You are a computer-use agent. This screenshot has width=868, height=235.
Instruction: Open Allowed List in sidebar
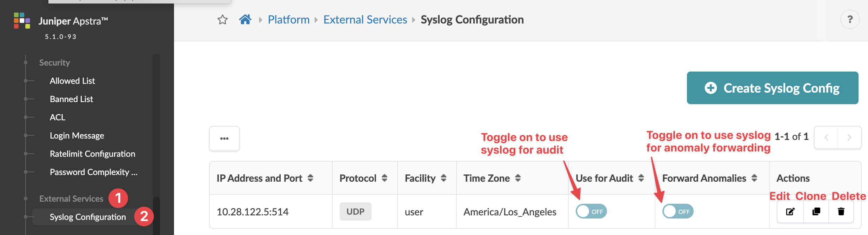coord(72,81)
